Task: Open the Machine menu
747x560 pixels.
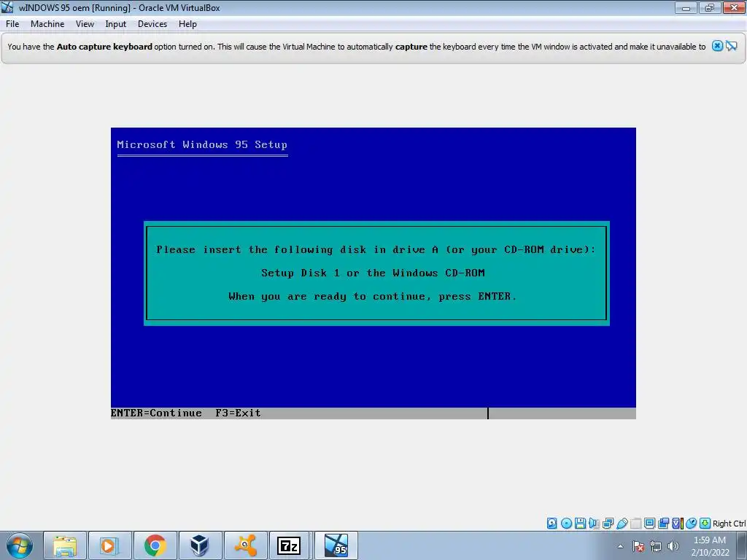Action: [47, 24]
